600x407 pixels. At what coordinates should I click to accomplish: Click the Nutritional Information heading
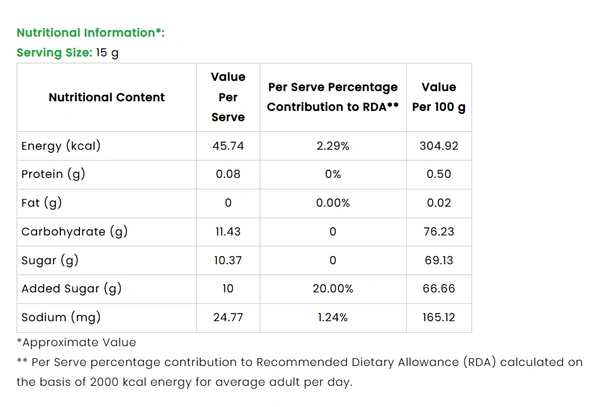pos(90,32)
